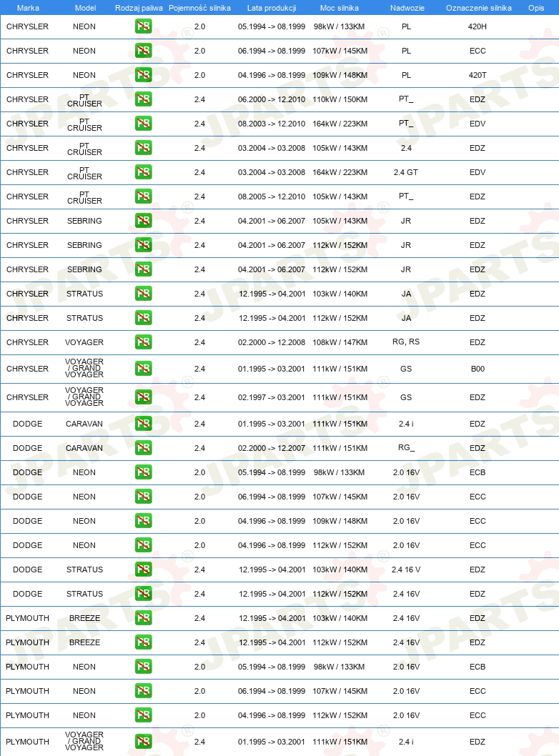Image resolution: width=559 pixels, height=756 pixels.
Task: Select the fuel icon in the Chrysler Neon ECC row
Action: click(143, 51)
